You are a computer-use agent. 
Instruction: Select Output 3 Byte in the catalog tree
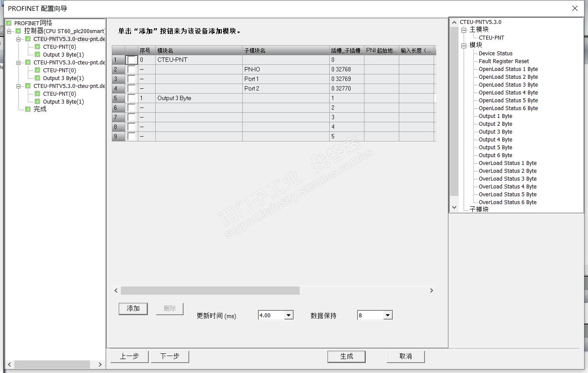click(495, 131)
